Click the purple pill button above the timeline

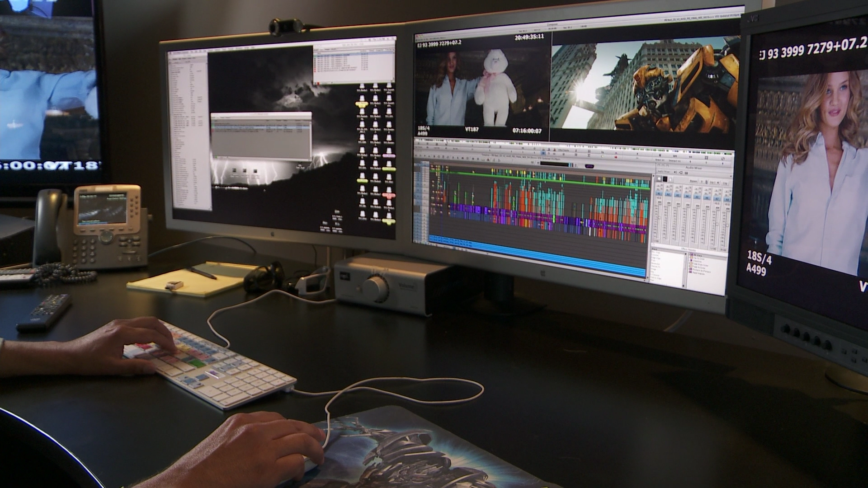[x=590, y=166]
